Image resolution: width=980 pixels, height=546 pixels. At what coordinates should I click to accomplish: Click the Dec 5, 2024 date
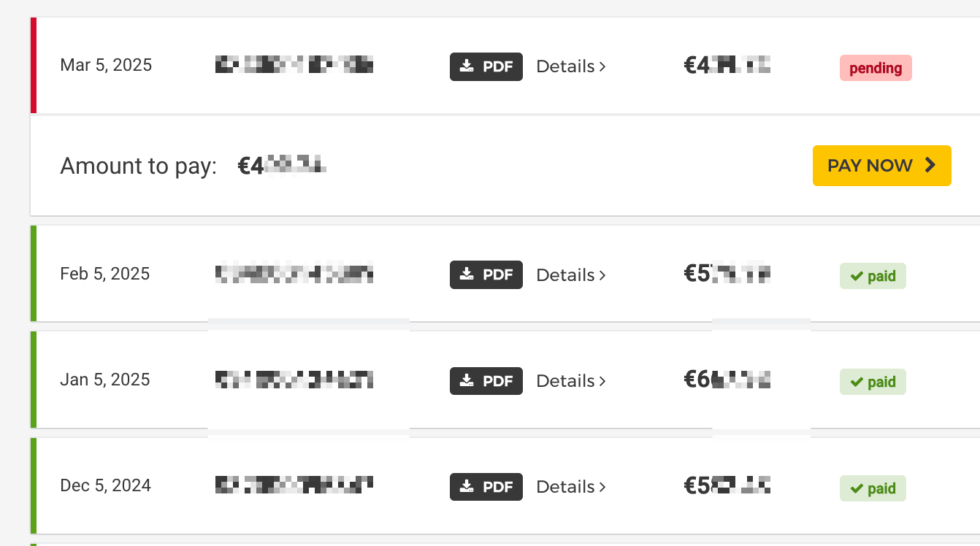pyautogui.click(x=105, y=485)
